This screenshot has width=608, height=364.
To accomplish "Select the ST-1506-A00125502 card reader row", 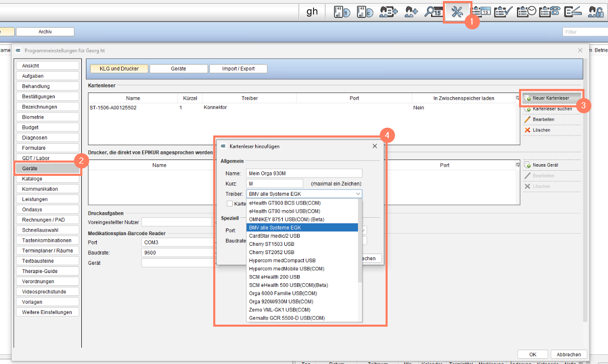I will pos(304,108).
